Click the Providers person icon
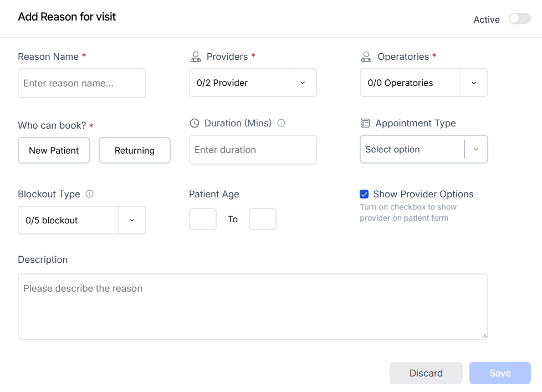The image size is (542, 392). (195, 57)
